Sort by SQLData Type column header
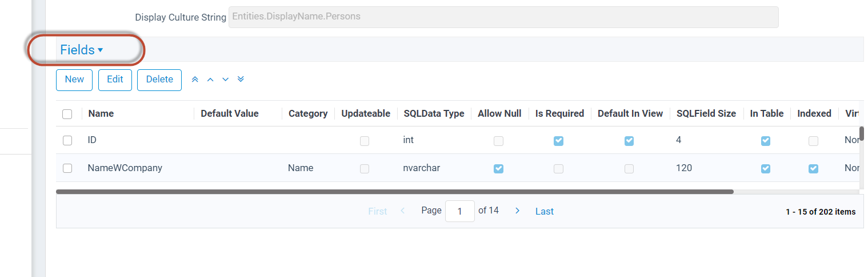Image resolution: width=868 pixels, height=277 pixels. tap(434, 113)
